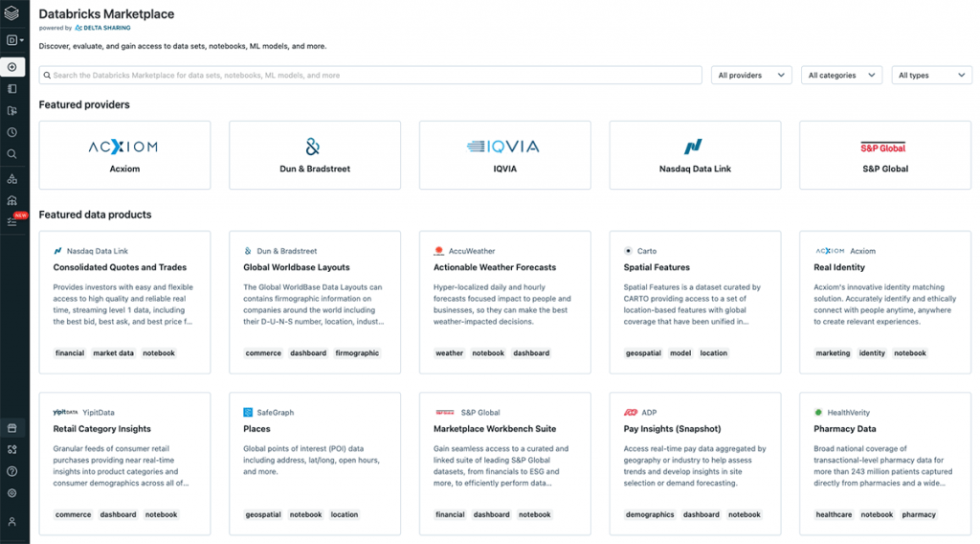Click S&P Global logo on Workbench card
This screenshot has width=980, height=544.
click(x=445, y=412)
